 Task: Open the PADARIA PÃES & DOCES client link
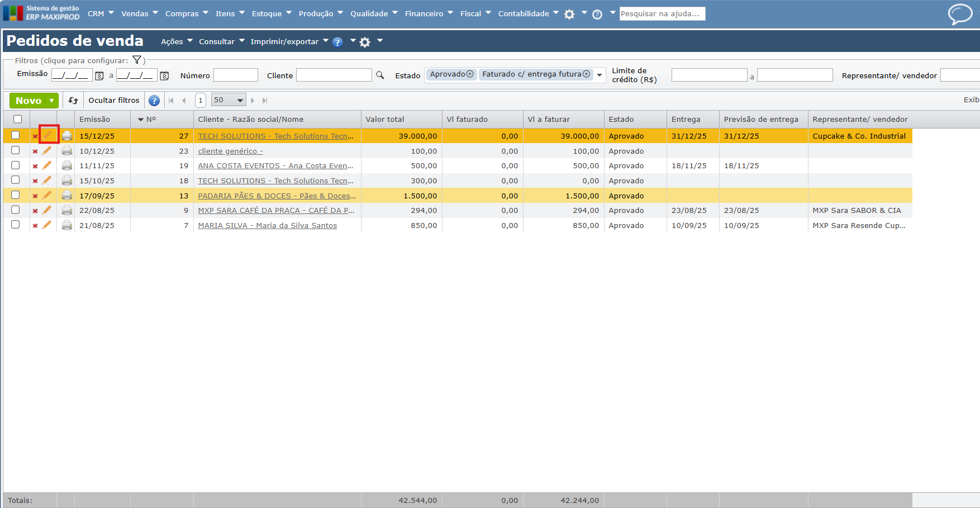pos(277,196)
